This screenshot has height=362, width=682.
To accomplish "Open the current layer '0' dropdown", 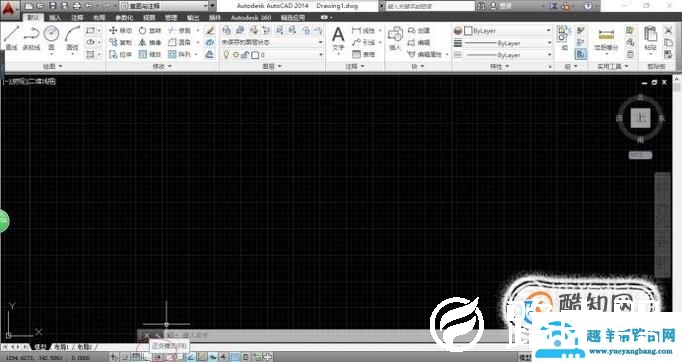I will coord(272,55).
